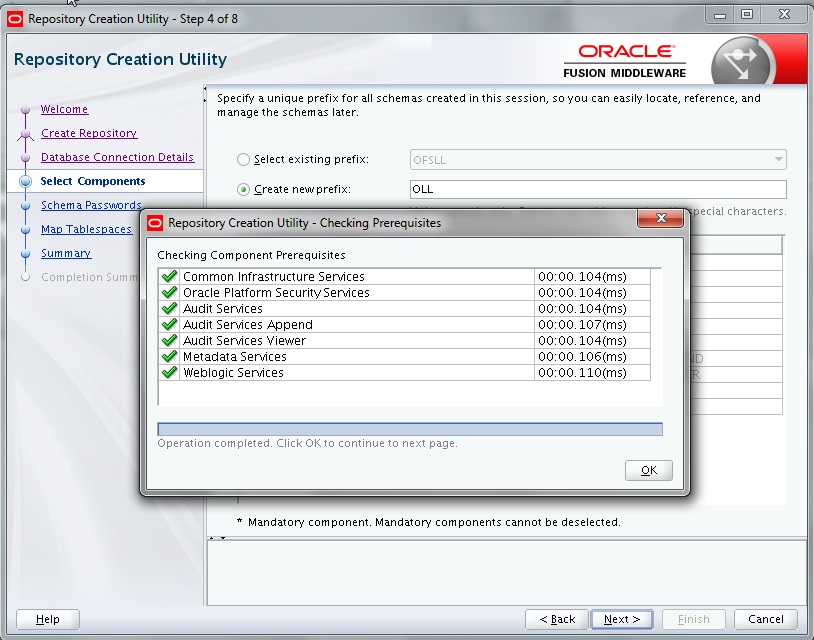
Task: Choose the Create new prefix radio button
Action: click(243, 190)
